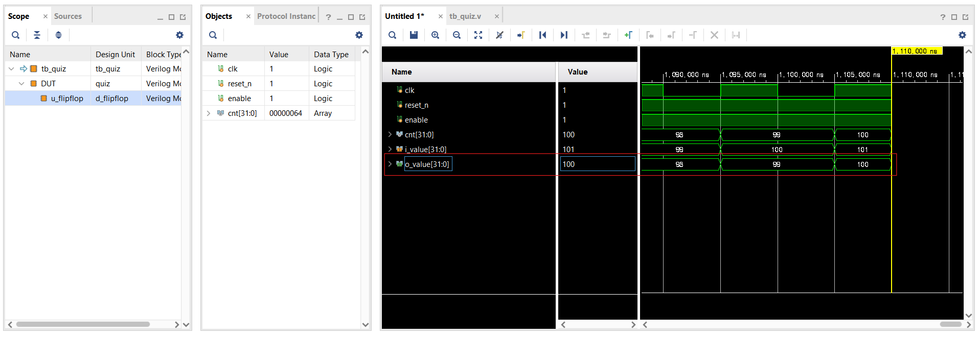Select clk signal in waveform names
The image size is (980, 338).
click(409, 90)
